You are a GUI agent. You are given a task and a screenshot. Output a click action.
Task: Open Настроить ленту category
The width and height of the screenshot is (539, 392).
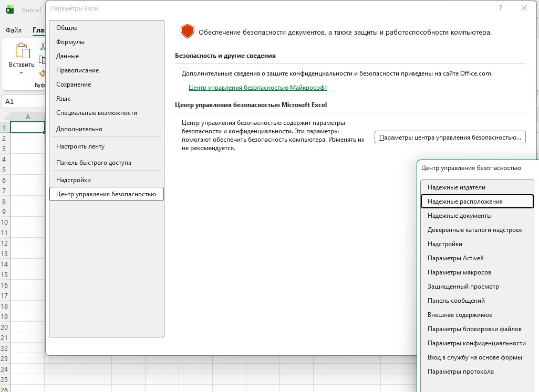tap(107, 146)
